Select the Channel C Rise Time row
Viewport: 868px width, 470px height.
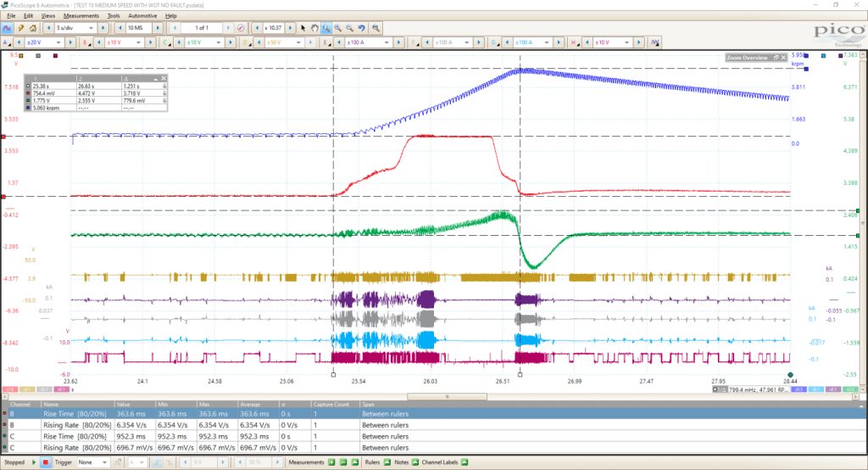click(x=433, y=436)
